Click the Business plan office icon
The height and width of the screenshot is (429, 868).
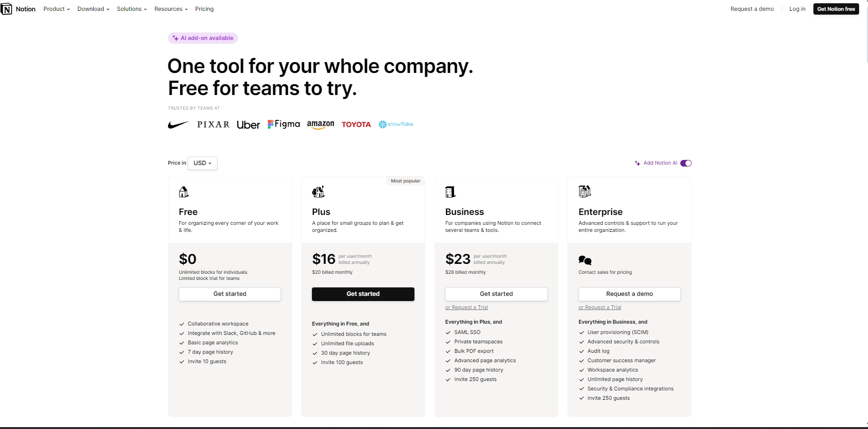[450, 192]
